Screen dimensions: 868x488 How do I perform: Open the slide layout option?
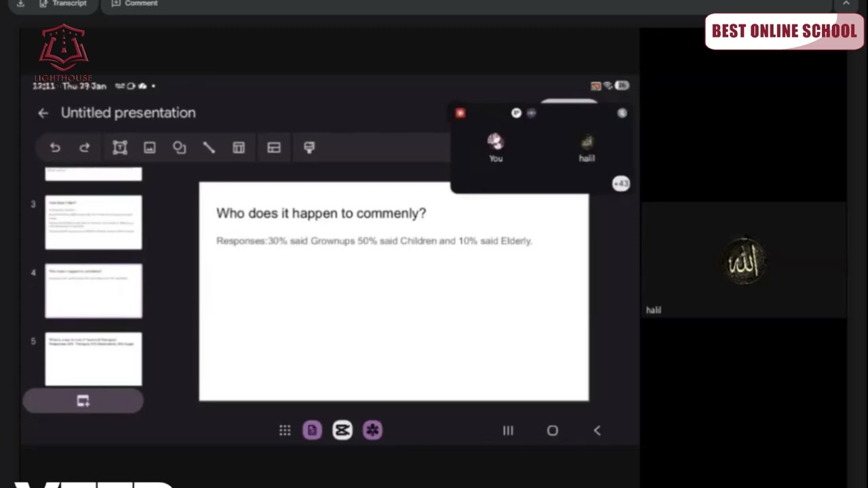pos(274,148)
